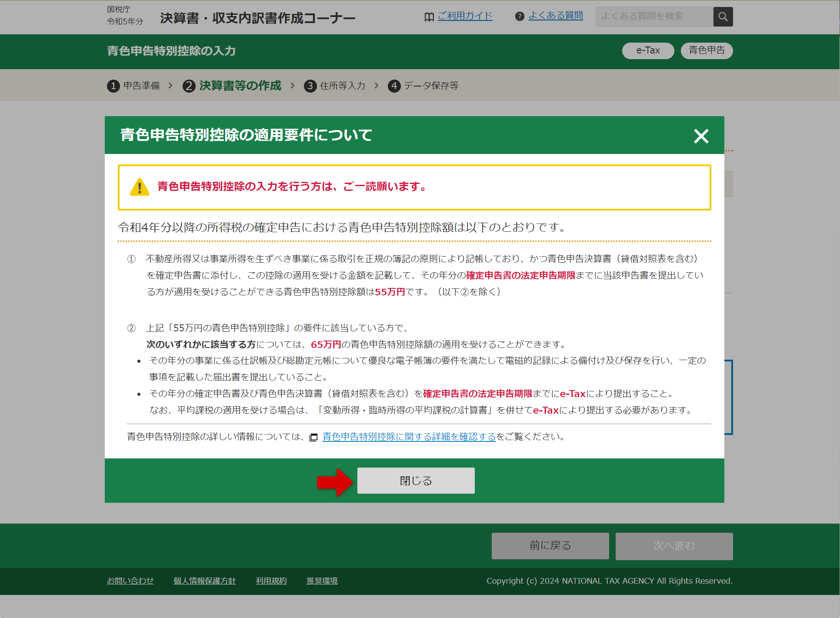Select step ④ データ保存等

(423, 86)
